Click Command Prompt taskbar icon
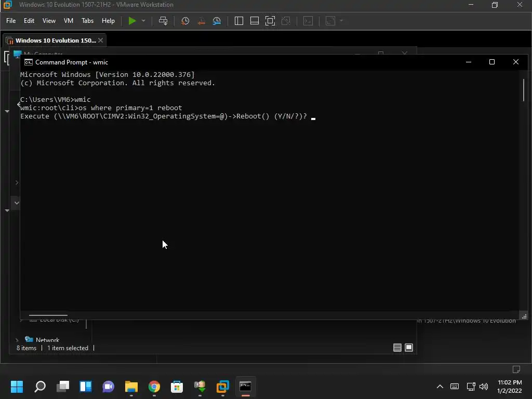Viewport: 532px width, 399px height. pyautogui.click(x=245, y=387)
